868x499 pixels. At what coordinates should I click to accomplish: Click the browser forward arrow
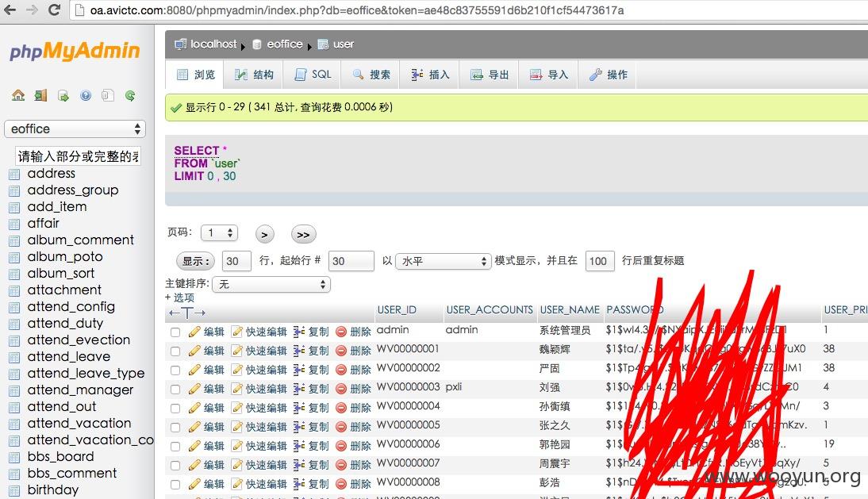coord(32,10)
